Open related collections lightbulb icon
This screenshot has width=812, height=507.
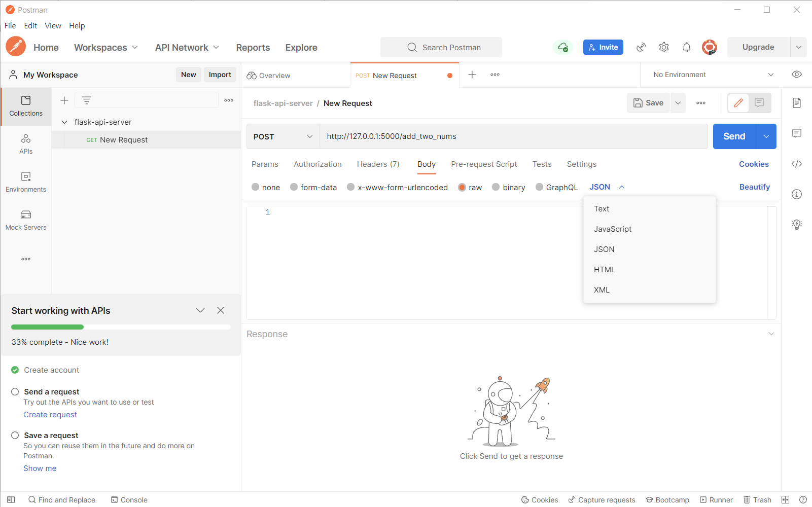(x=797, y=225)
